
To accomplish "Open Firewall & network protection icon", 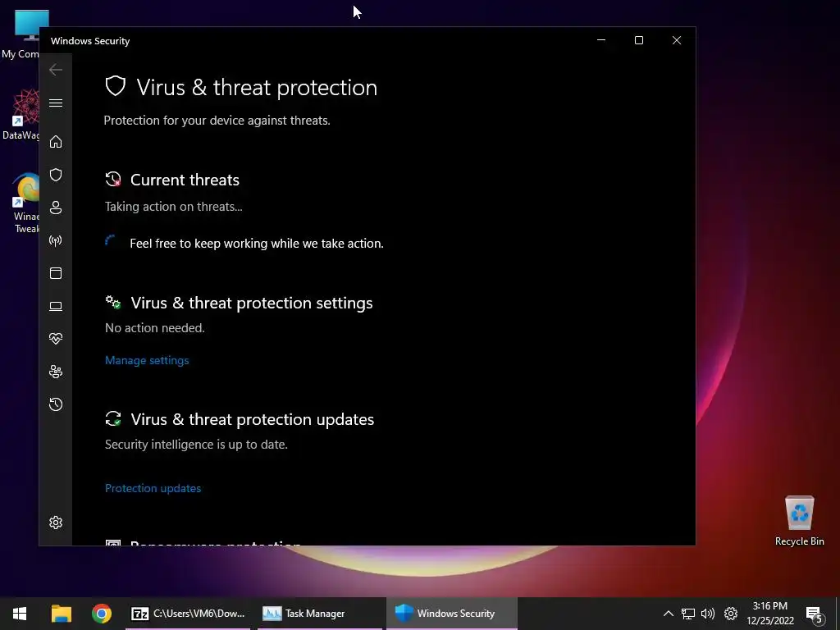I will (56, 240).
